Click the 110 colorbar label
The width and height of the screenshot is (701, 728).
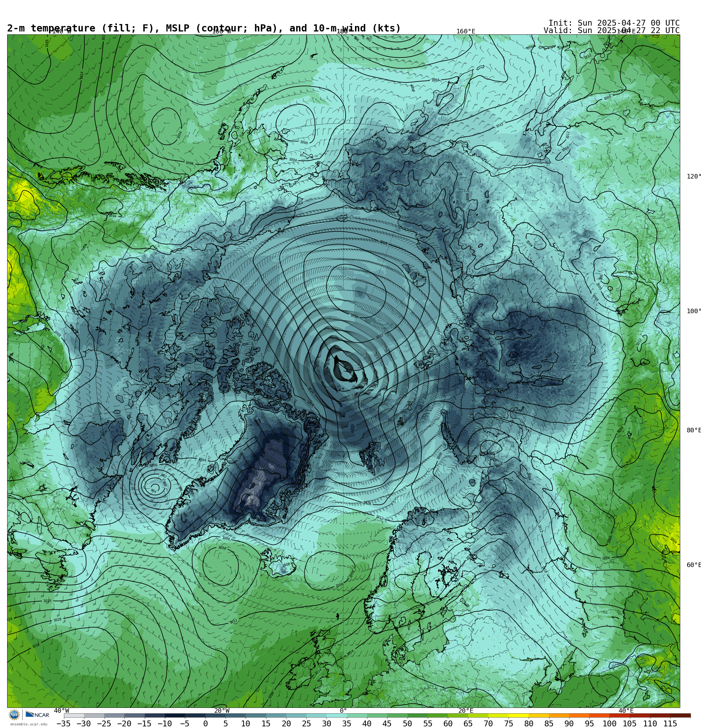coord(650,723)
